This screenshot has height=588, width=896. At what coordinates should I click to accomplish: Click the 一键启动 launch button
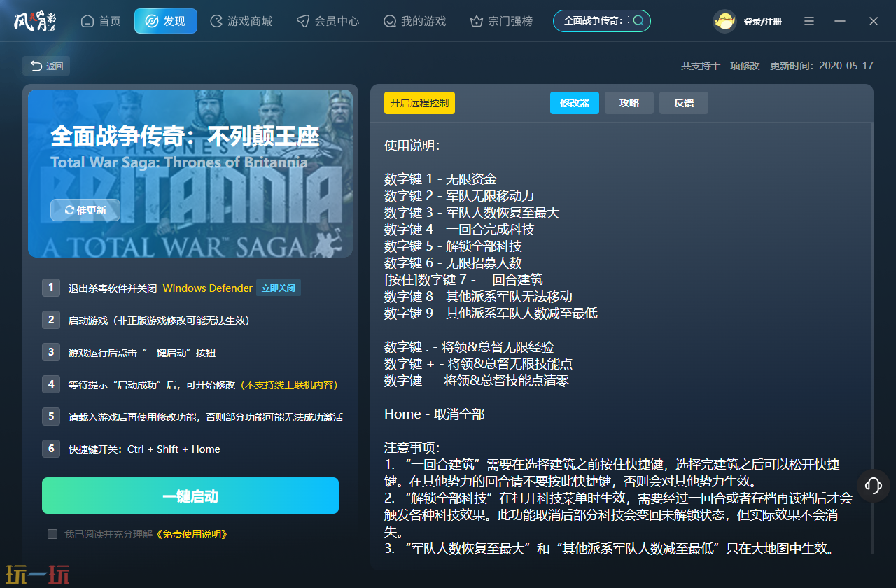[190, 496]
